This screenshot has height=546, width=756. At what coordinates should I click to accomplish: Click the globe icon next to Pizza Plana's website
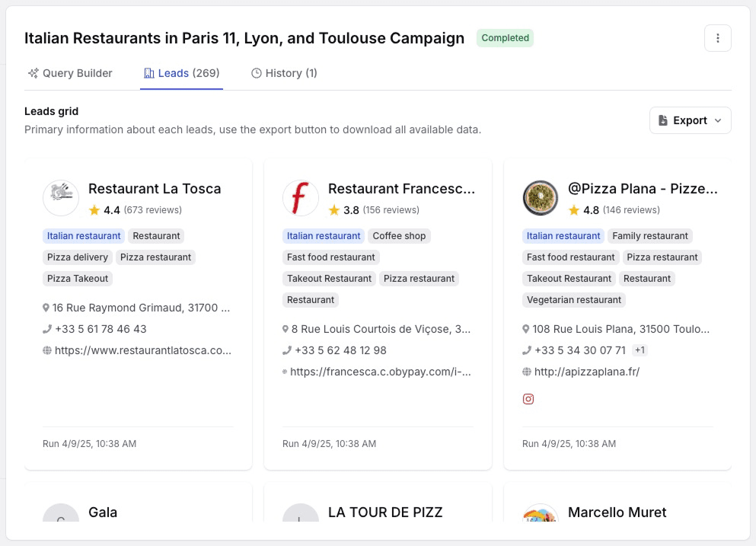point(527,372)
